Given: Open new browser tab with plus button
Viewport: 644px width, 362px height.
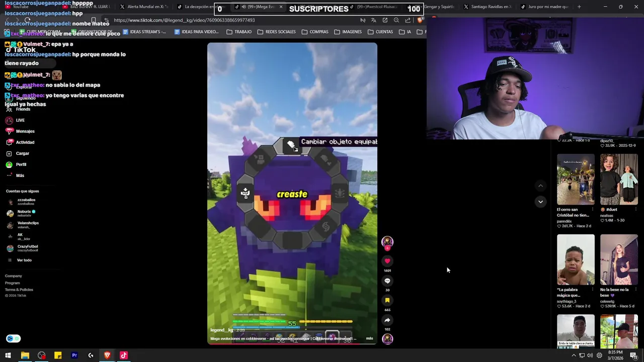Looking at the screenshot, I should 579,7.
